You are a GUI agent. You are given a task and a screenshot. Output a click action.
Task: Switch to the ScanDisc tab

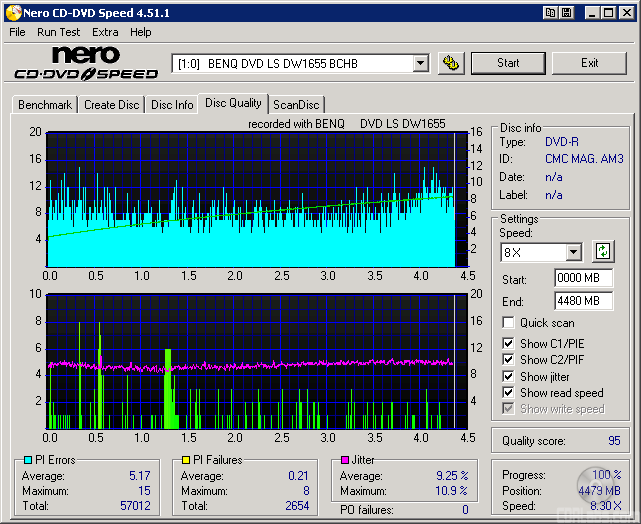(x=297, y=105)
